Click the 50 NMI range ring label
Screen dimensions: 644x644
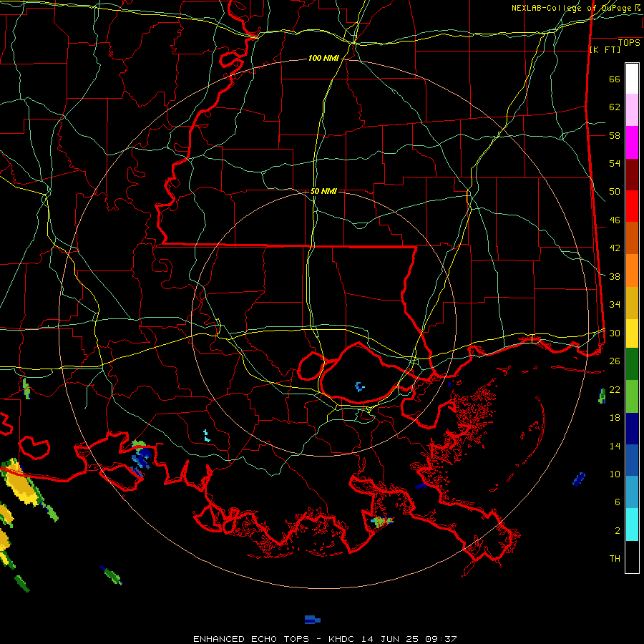point(323,191)
